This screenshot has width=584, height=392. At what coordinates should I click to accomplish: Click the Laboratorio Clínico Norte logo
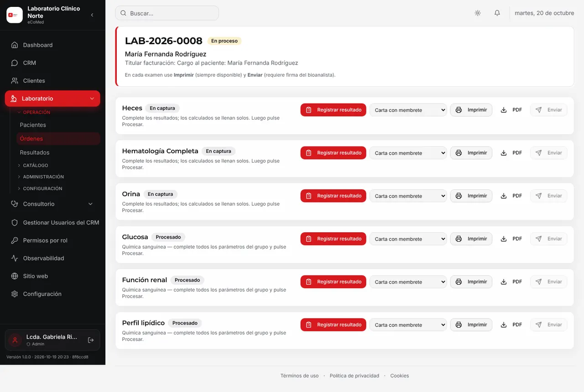(x=15, y=15)
